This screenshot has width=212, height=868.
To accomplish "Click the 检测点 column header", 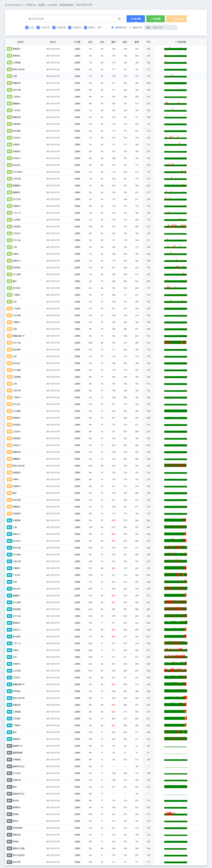I will click(21, 42).
